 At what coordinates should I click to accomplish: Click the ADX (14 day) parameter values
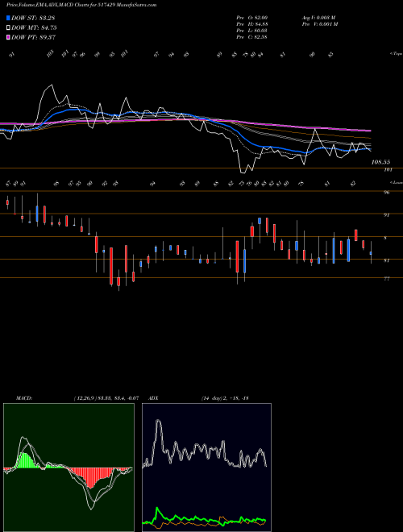(225, 398)
